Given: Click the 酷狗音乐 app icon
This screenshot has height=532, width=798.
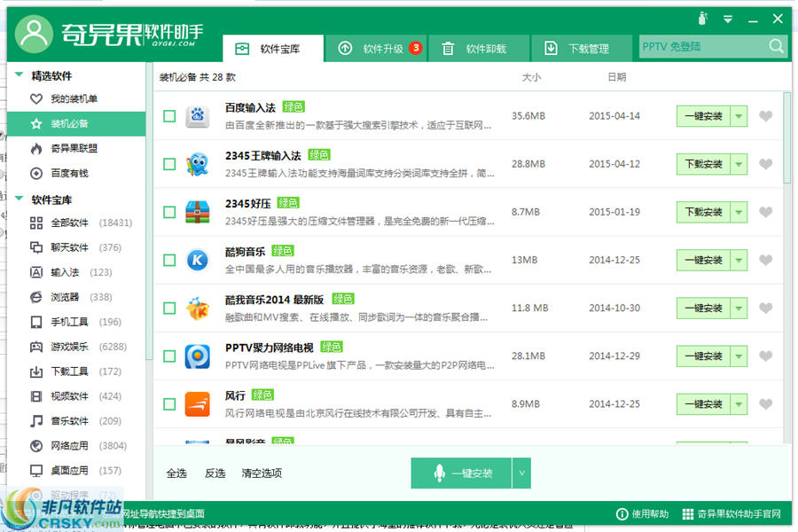Looking at the screenshot, I should pos(198,260).
